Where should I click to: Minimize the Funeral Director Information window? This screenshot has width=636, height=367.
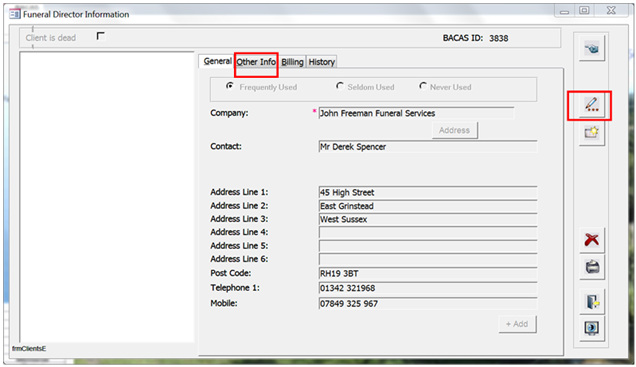(565, 11)
